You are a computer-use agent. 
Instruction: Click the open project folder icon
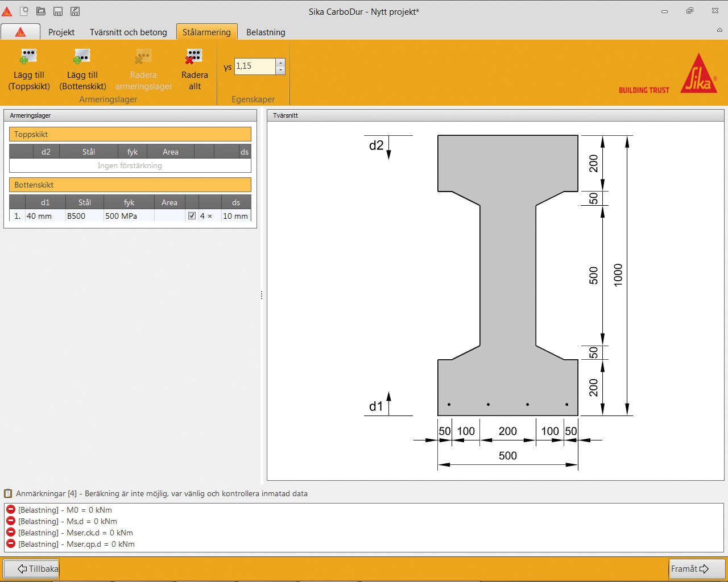click(41, 11)
